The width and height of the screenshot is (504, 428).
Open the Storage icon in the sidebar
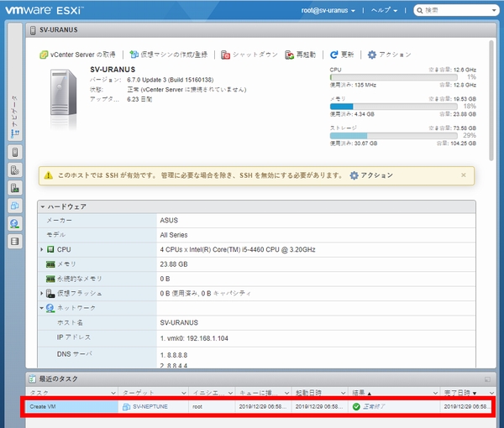(15, 242)
